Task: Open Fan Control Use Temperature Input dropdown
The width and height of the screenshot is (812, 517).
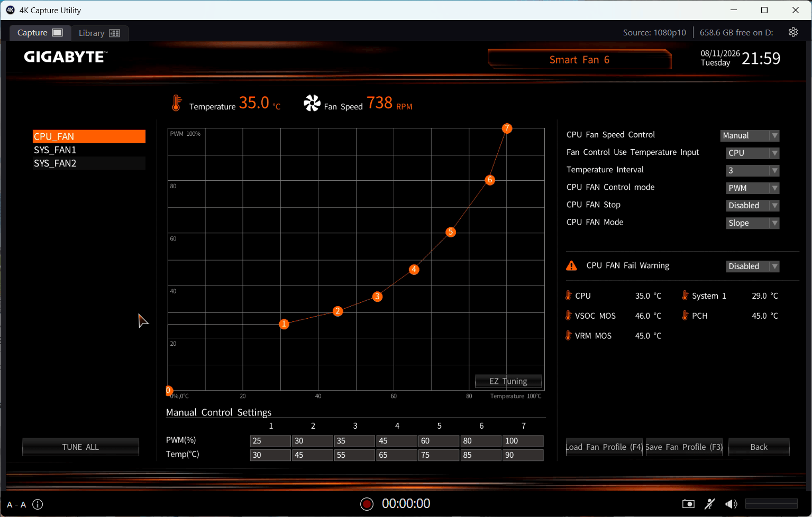Action: [x=753, y=153]
